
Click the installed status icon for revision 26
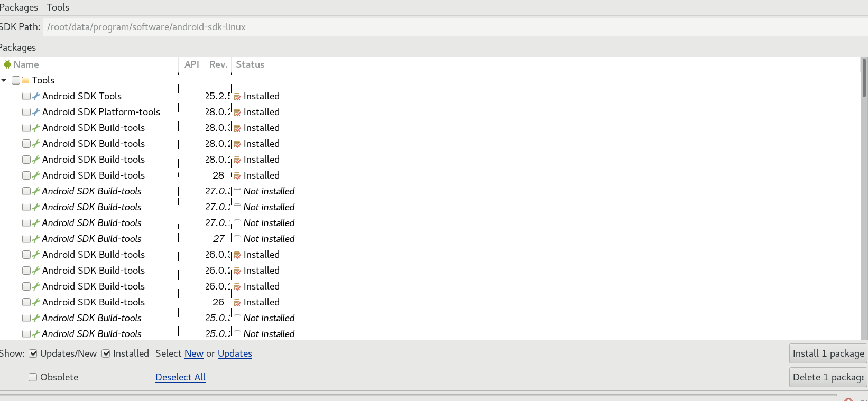(x=237, y=303)
